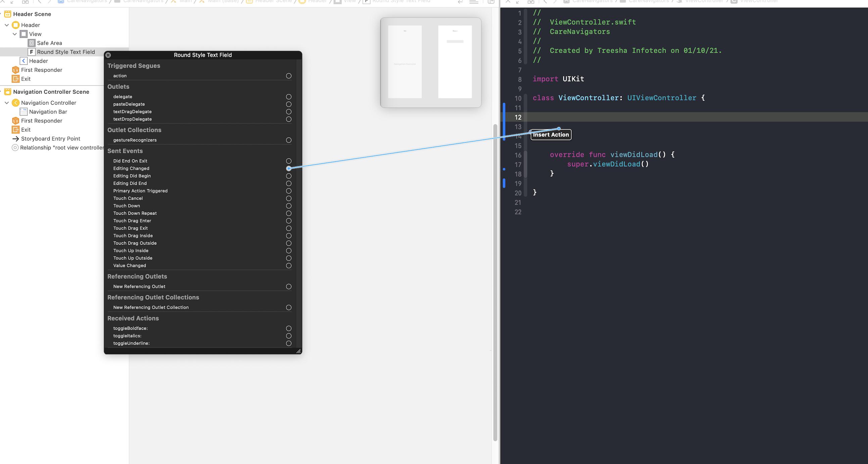Click the Touch Up Inside circle

289,251
